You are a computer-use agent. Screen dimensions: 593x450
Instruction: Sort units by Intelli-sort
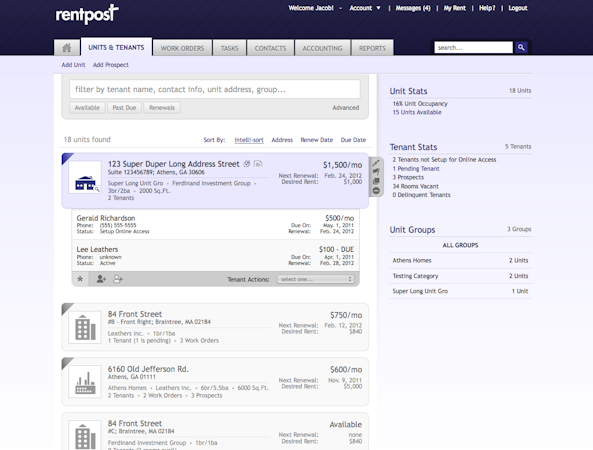(x=249, y=140)
